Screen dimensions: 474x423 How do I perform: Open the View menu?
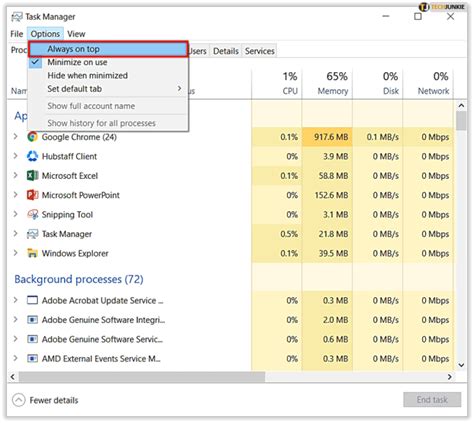pos(76,34)
